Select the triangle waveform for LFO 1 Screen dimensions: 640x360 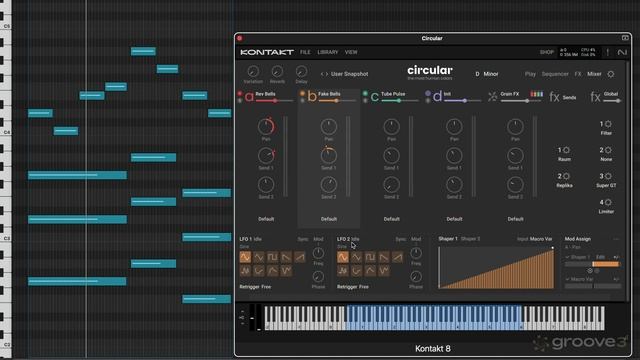(259, 257)
